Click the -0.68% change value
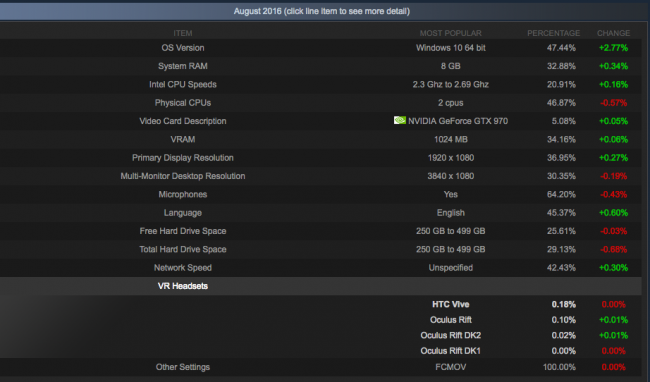Image resolution: width=650 pixels, height=382 pixels. (614, 249)
